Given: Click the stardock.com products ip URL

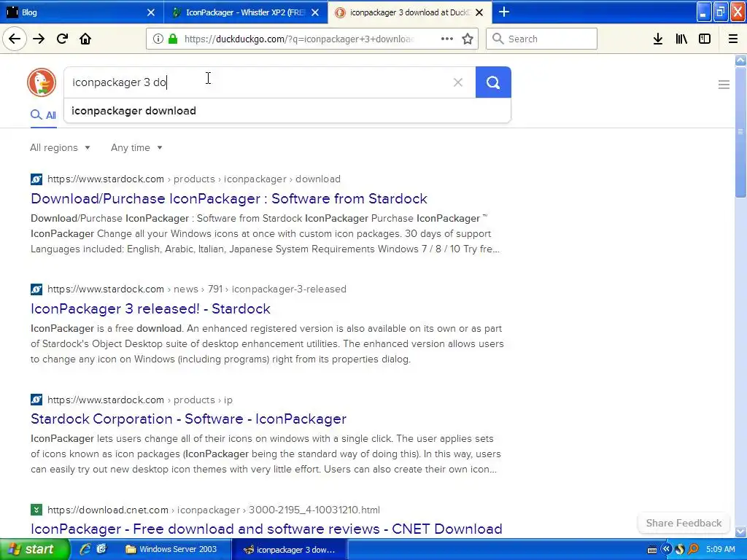Looking at the screenshot, I should [x=140, y=400].
